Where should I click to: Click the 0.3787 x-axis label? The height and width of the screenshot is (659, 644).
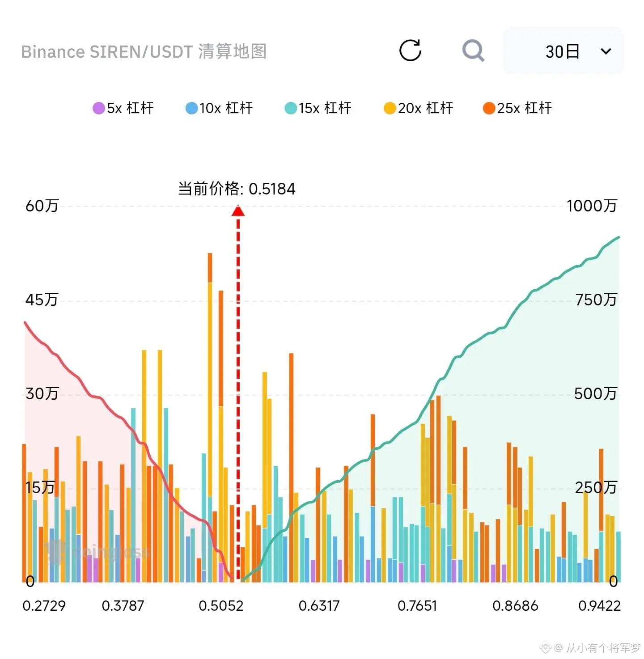pyautogui.click(x=123, y=606)
